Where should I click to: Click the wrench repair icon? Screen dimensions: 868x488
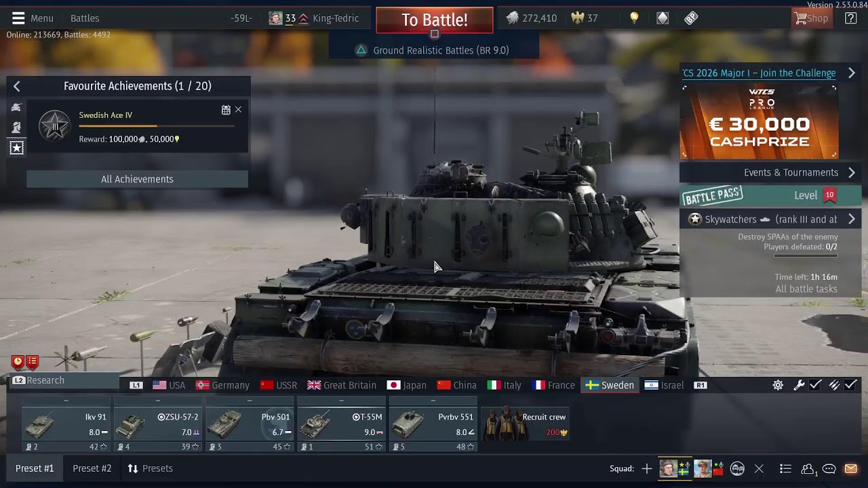[x=799, y=385]
